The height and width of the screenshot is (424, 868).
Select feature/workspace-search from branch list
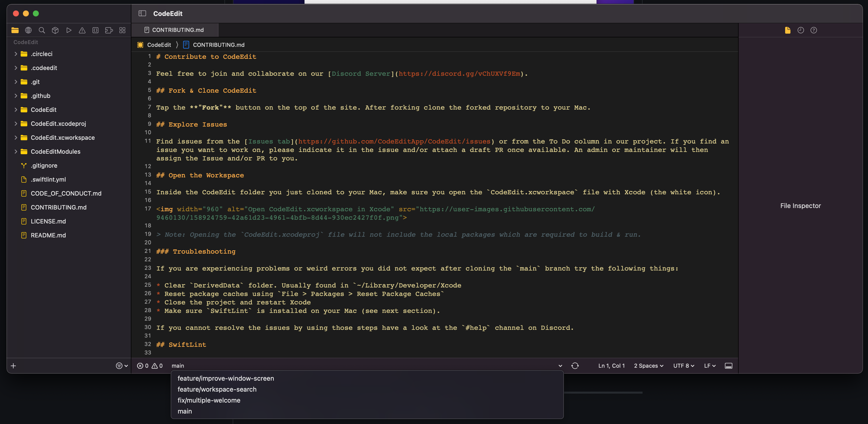click(217, 389)
